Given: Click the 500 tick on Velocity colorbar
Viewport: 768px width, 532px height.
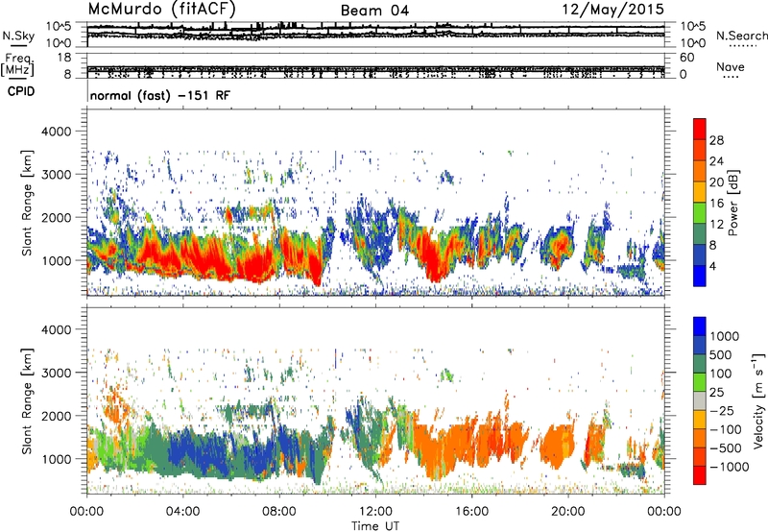Looking at the screenshot, I should pos(721,354).
